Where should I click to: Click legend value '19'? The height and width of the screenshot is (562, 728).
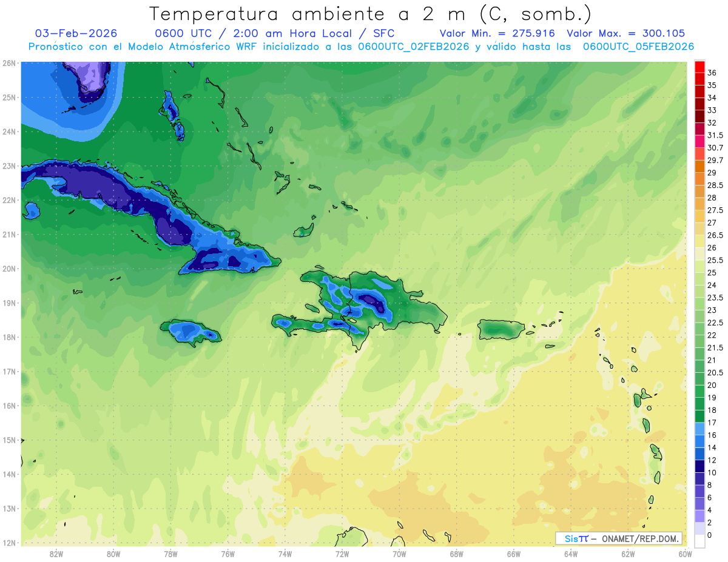pyautogui.click(x=712, y=398)
